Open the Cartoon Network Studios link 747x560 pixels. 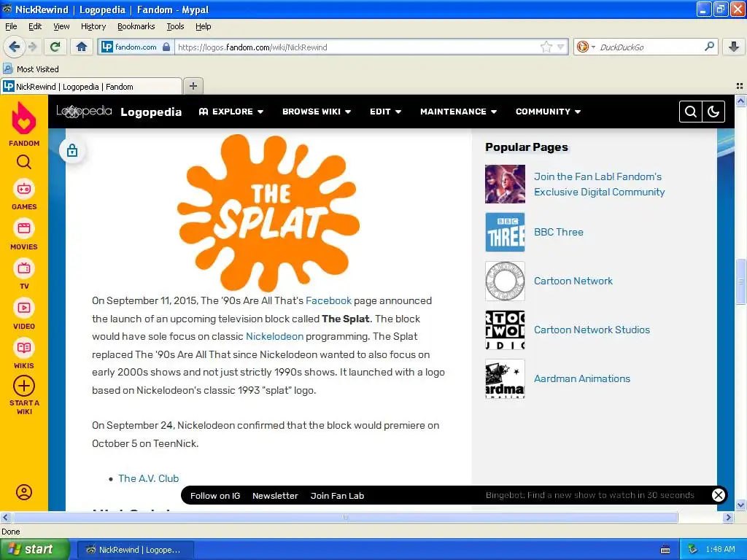[x=592, y=330]
